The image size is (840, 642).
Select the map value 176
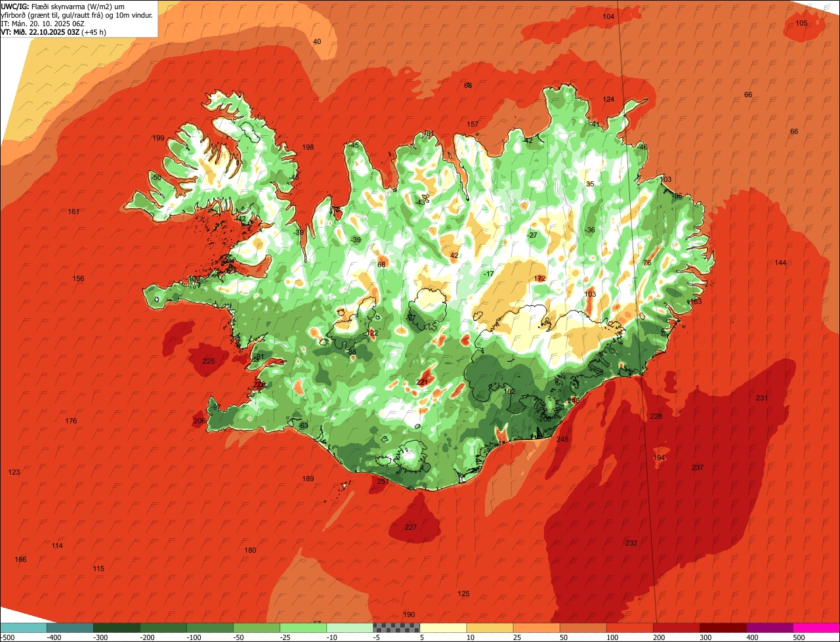coord(71,421)
